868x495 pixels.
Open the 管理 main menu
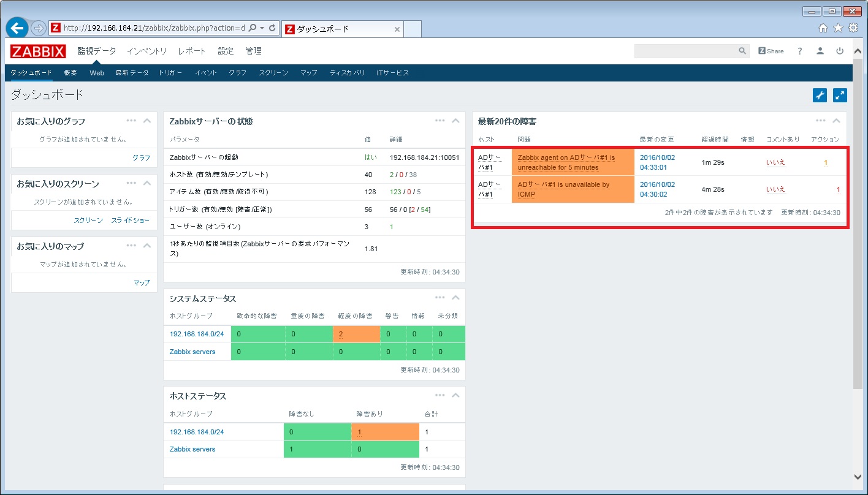tap(253, 51)
